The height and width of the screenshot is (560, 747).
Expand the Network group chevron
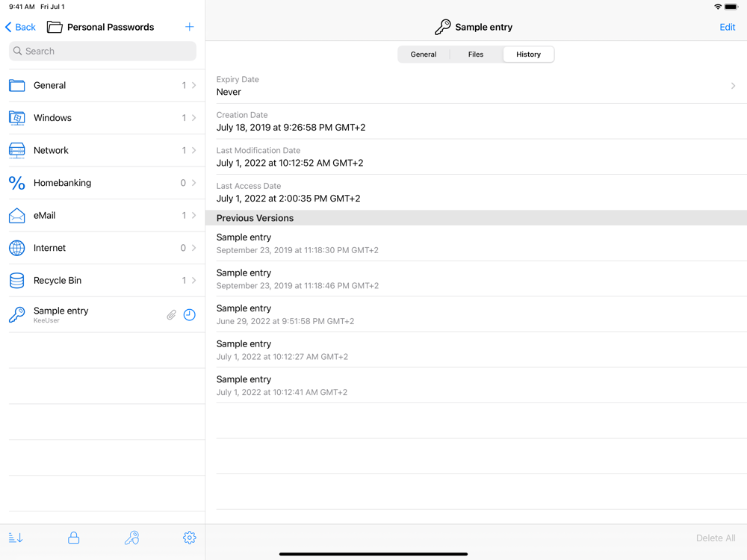coord(194,151)
